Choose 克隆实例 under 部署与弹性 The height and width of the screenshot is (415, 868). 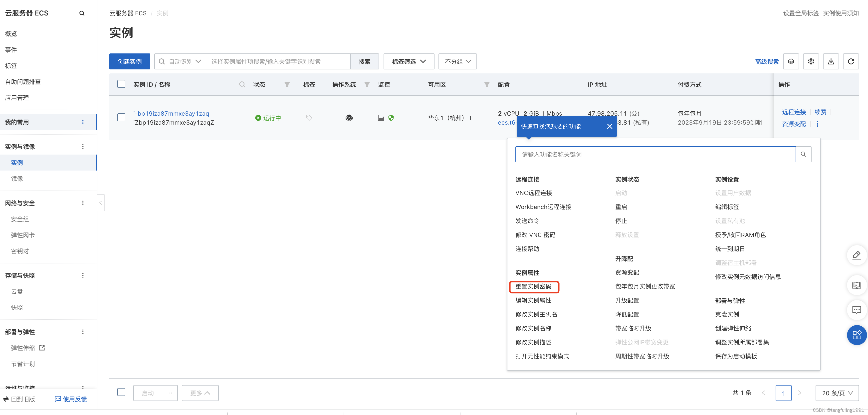point(727,314)
